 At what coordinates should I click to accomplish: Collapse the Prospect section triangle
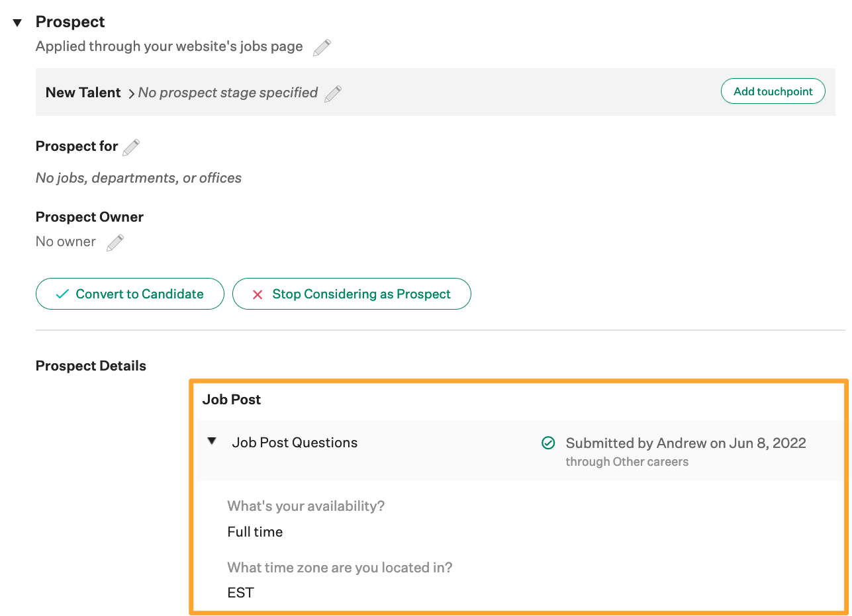[x=17, y=23]
